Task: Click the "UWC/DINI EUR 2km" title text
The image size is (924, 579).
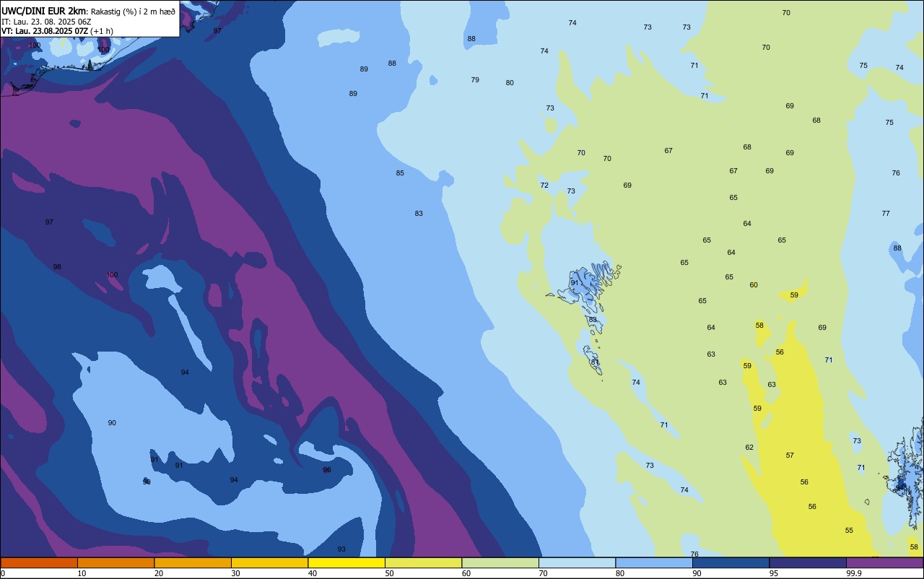Action: click(44, 10)
